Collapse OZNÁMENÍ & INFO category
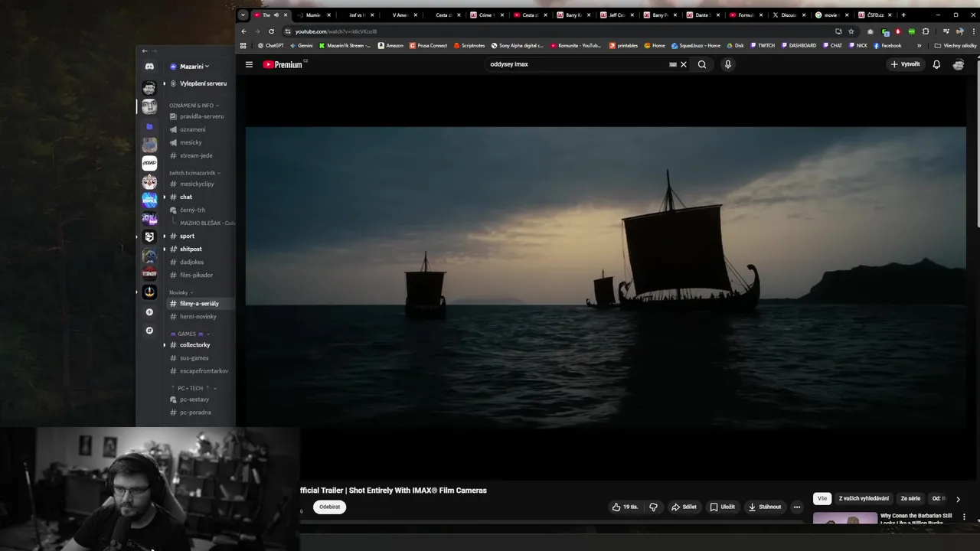The width and height of the screenshot is (980, 551). (194, 106)
